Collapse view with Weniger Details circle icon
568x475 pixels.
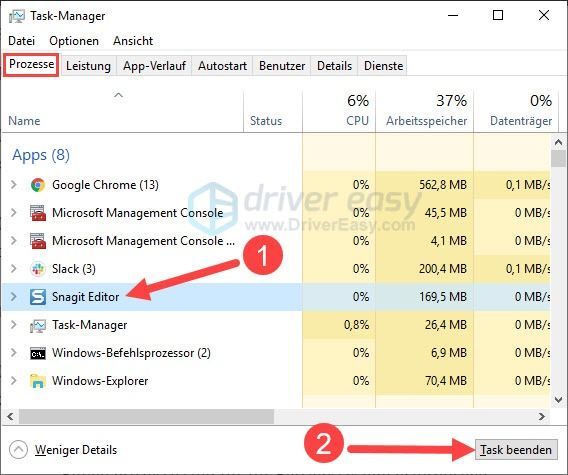point(18,450)
